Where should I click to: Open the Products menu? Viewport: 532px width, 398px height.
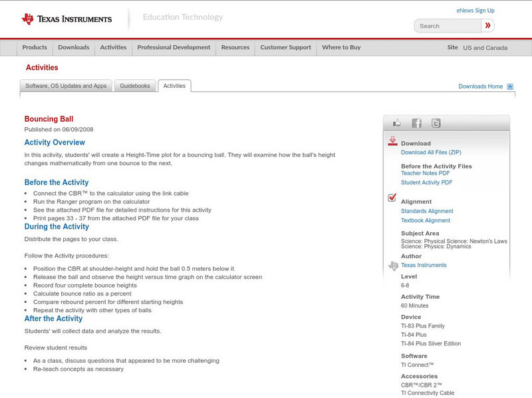pos(35,47)
